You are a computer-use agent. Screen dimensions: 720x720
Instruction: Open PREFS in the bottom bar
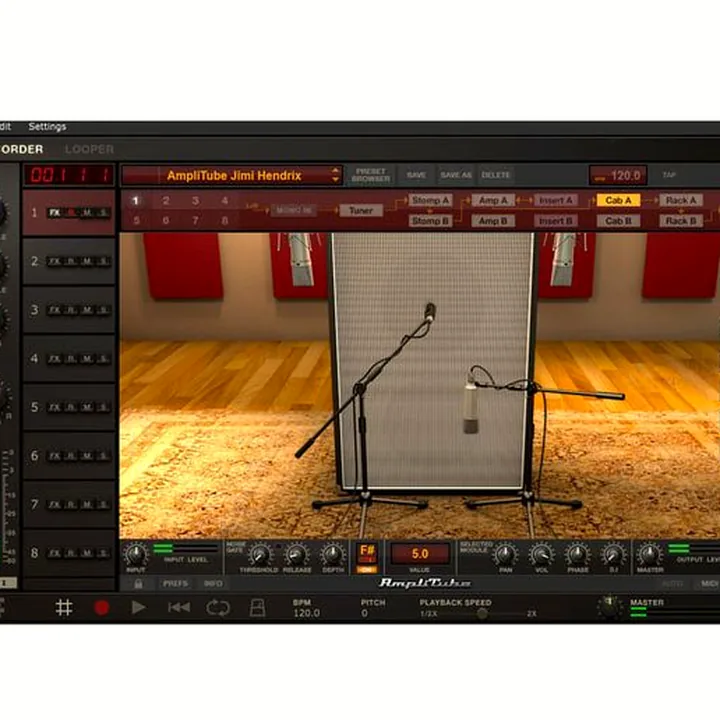(175, 584)
